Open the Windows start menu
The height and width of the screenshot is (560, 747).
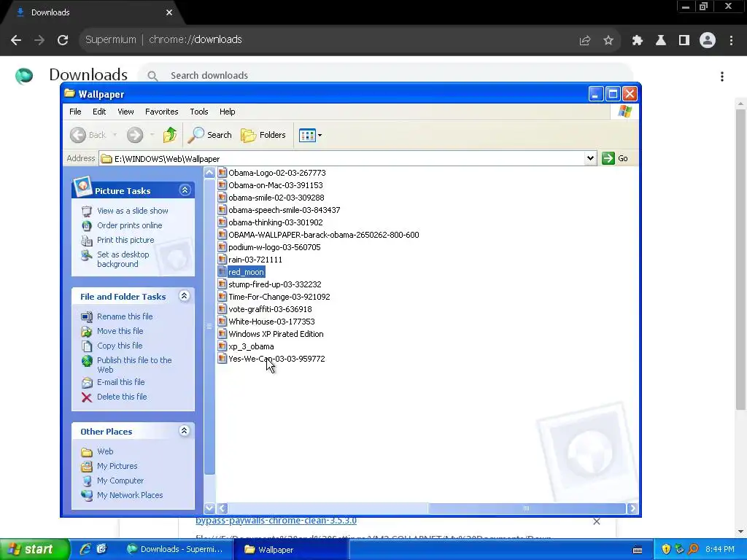pyautogui.click(x=34, y=549)
